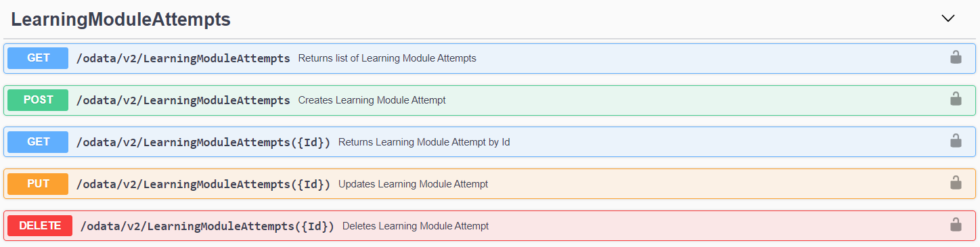This screenshot has width=980, height=247.
Task: Click the green POST method badge
Action: click(38, 100)
